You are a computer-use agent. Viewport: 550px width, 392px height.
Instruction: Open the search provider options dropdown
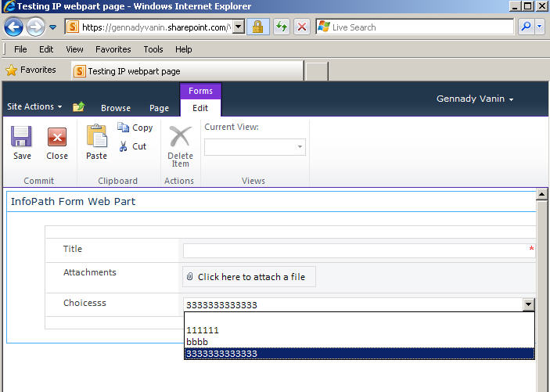539,27
